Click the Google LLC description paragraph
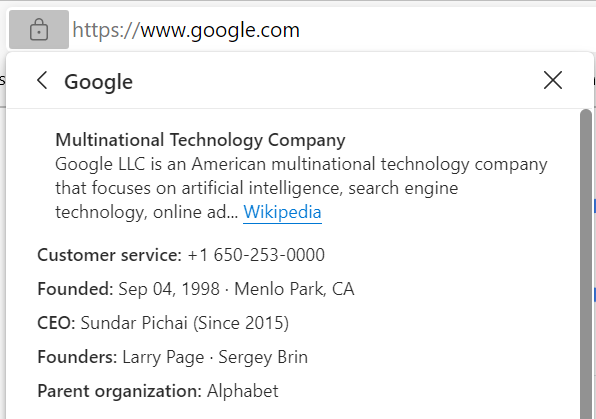The image size is (596, 419). (x=301, y=188)
